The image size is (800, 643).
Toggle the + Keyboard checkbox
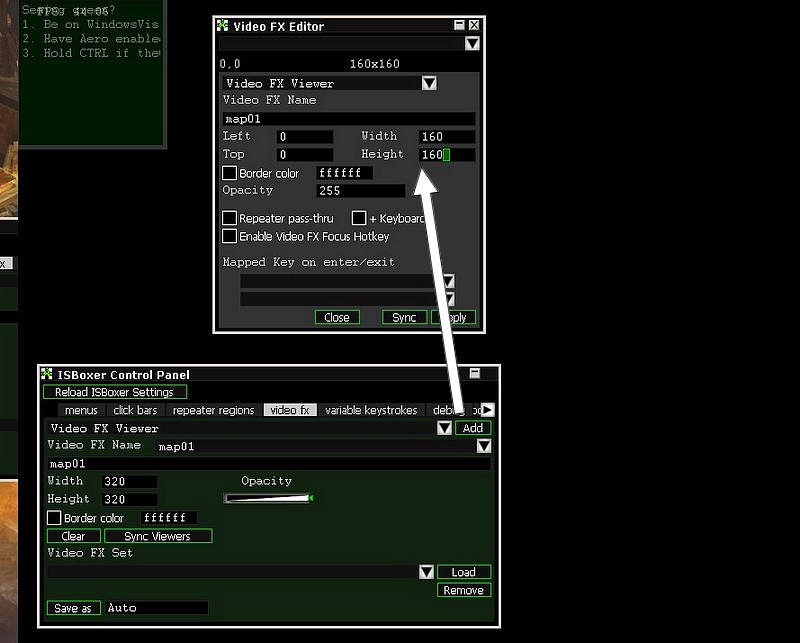tap(359, 218)
